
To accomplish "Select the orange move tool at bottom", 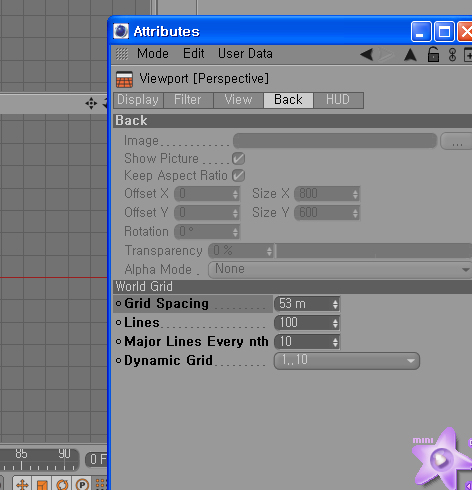I will click(x=22, y=484).
